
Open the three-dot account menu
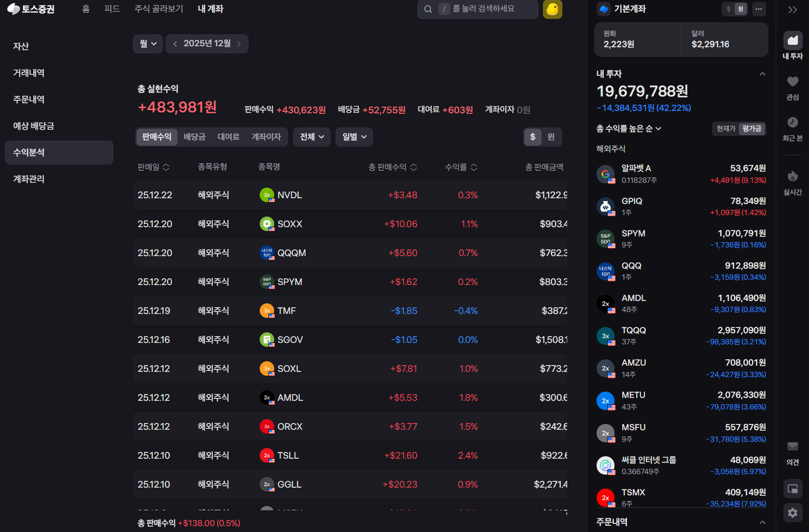[x=759, y=9]
